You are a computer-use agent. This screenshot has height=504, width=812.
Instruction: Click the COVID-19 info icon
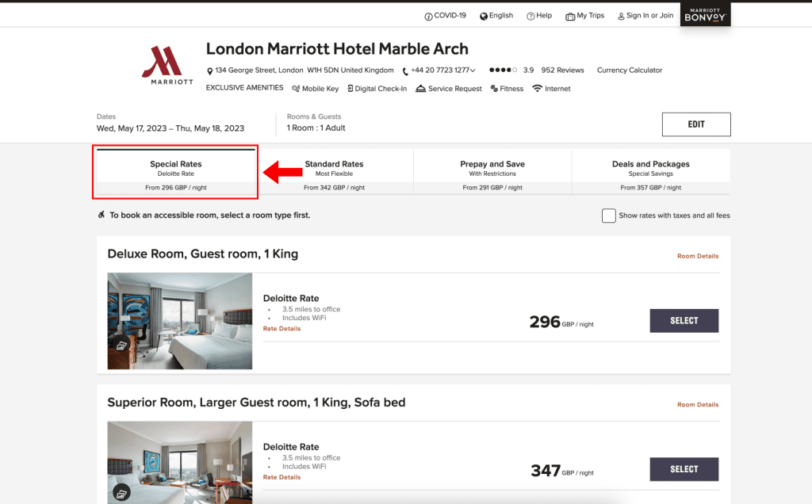pos(428,17)
